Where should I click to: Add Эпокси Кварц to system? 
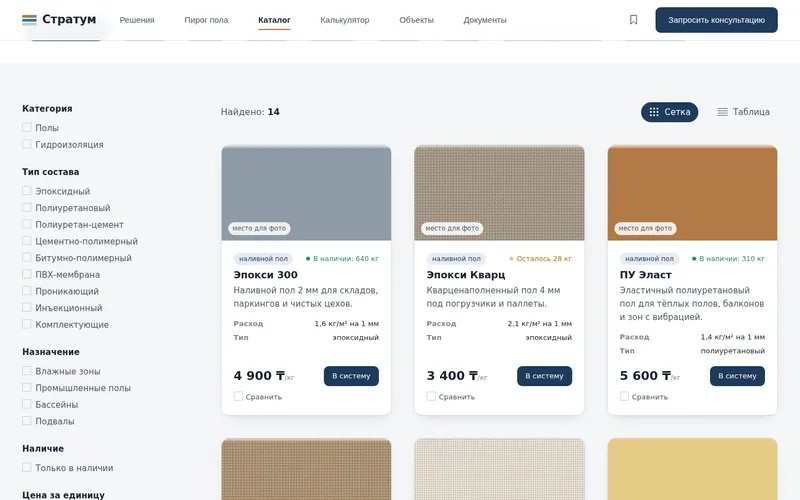pos(544,376)
